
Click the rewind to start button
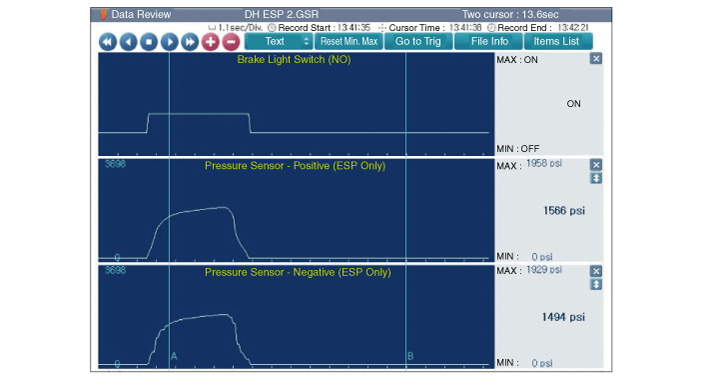point(108,42)
